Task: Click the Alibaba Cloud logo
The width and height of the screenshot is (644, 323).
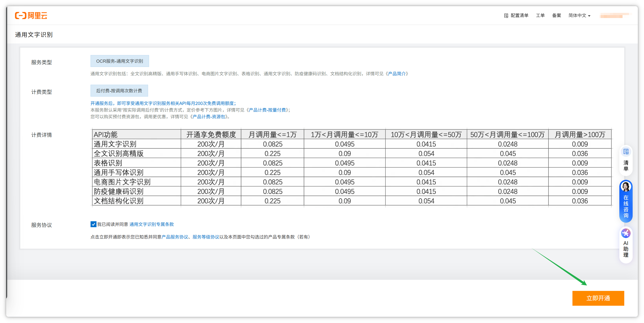Action: 31,16
